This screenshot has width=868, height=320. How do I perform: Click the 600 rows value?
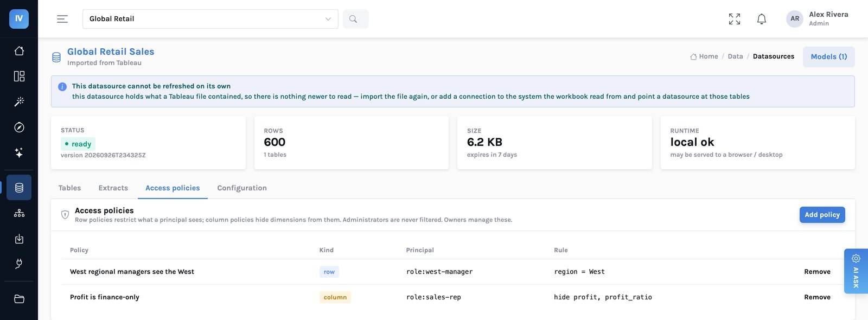click(x=275, y=142)
